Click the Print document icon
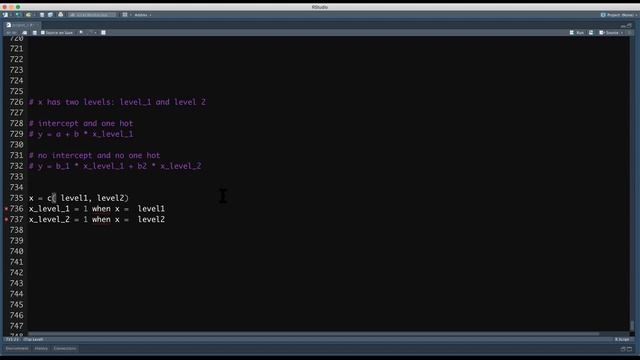Viewport: 640px width, 360px height. pyautogui.click(x=60, y=15)
